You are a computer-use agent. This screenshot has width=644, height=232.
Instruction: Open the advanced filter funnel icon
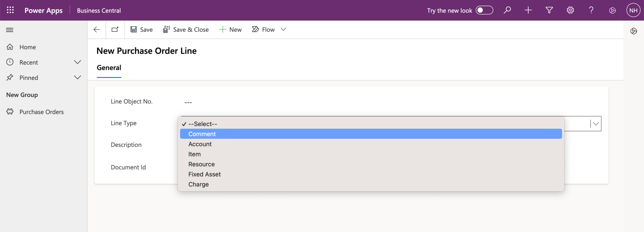(x=549, y=10)
